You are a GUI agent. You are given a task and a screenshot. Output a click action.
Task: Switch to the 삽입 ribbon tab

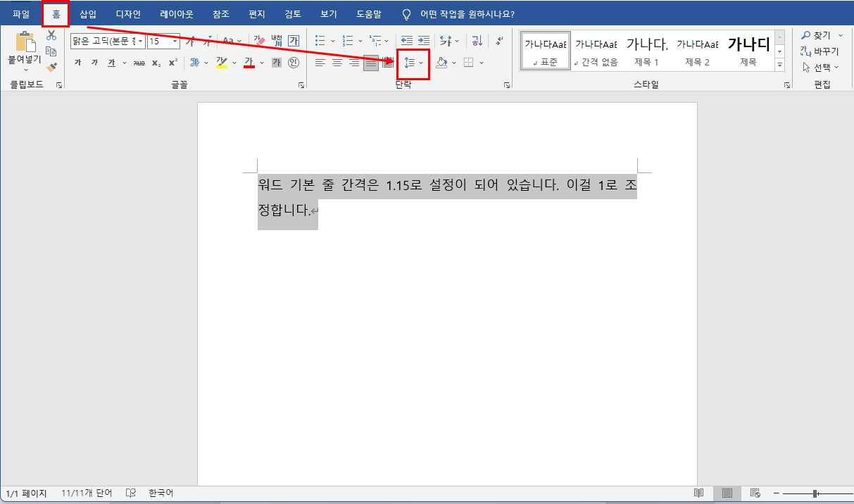[x=87, y=13]
